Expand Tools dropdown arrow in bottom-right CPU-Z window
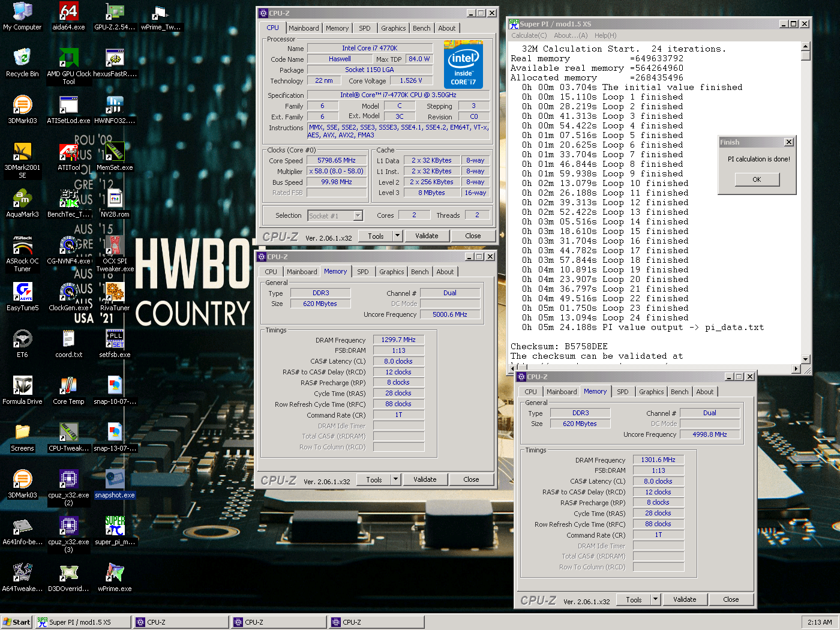 coord(655,599)
